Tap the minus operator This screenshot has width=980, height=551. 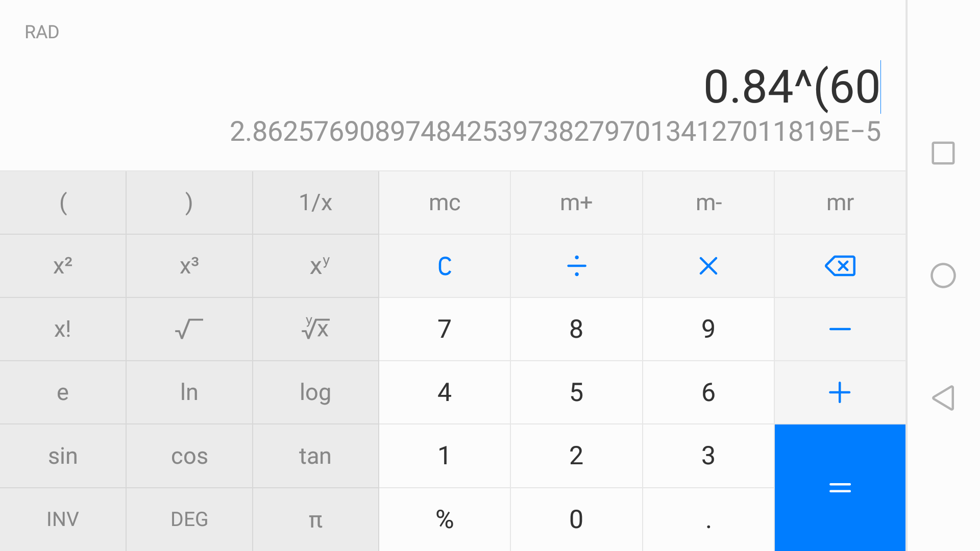[840, 329]
